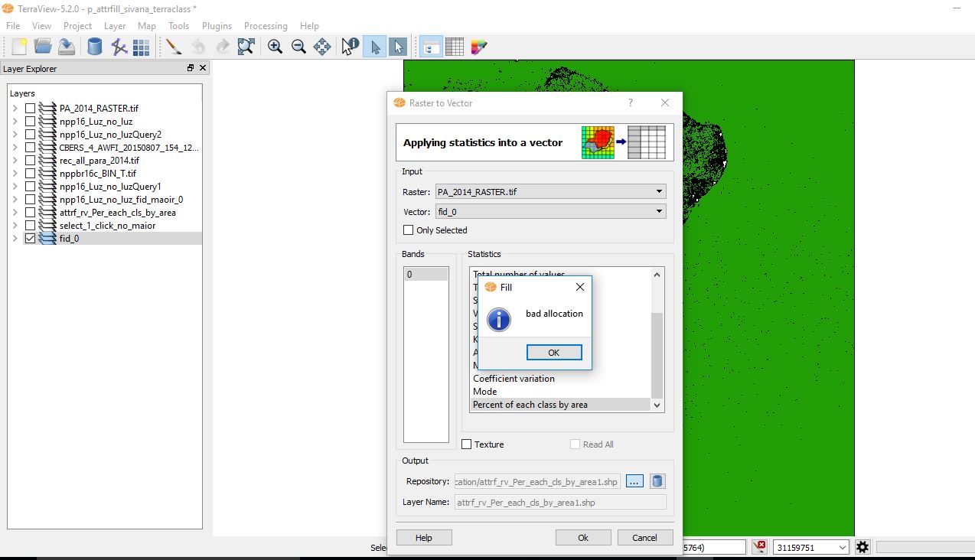The height and width of the screenshot is (560, 975).
Task: Open the Vector dropdown showing fid_0
Action: tap(550, 212)
